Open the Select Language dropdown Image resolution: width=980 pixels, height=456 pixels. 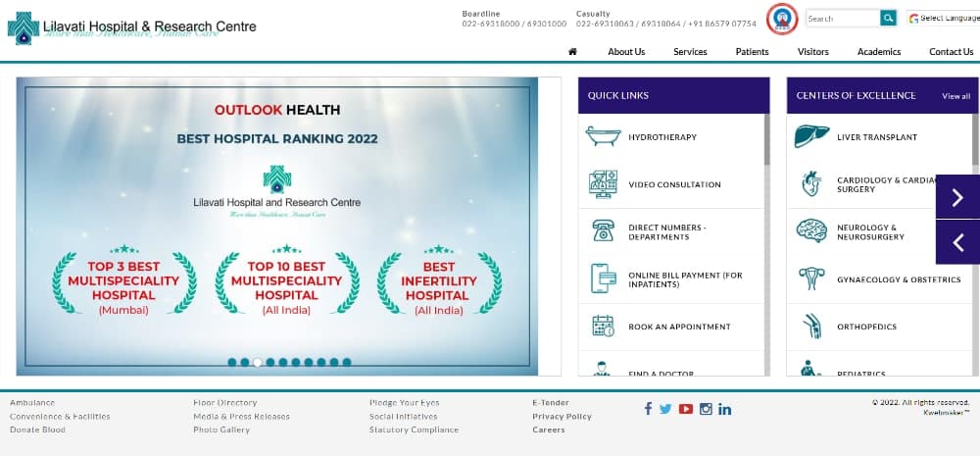pos(943,18)
